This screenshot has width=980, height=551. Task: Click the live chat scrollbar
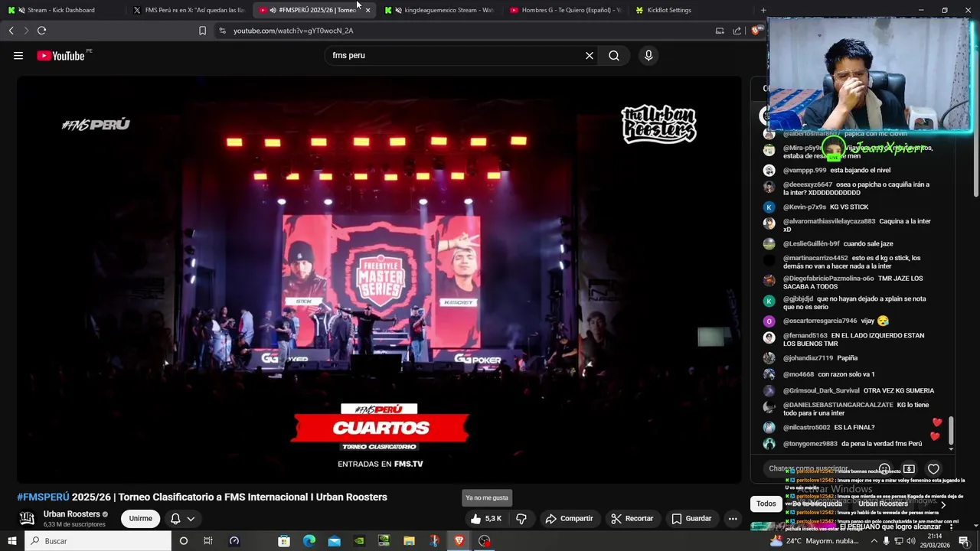[x=951, y=432]
